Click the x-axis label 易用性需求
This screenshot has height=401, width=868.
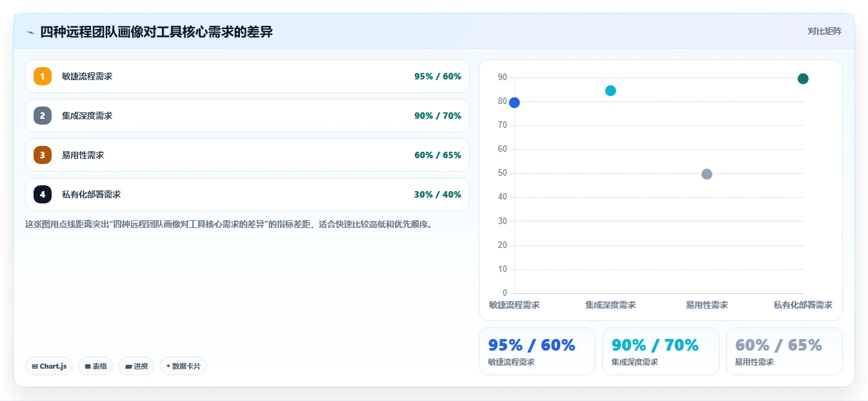click(707, 305)
